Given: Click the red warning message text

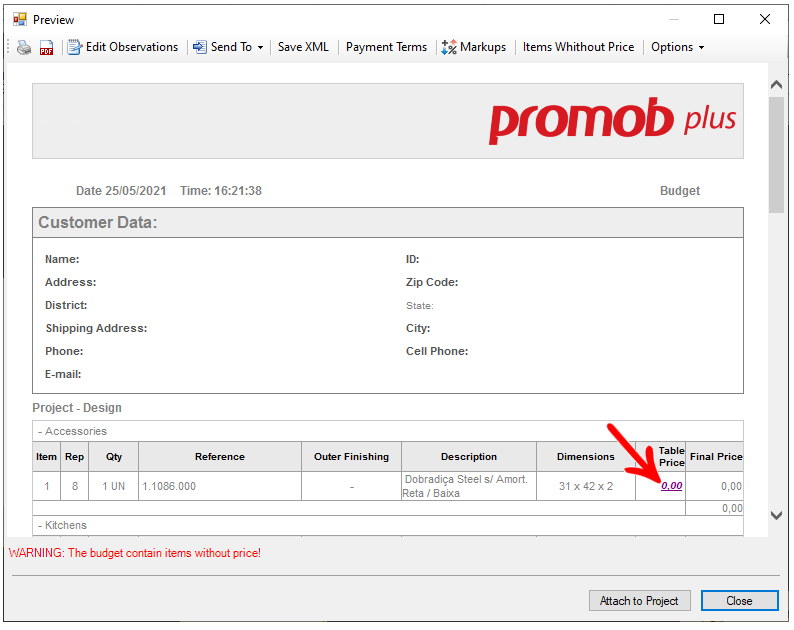Looking at the screenshot, I should coord(135,554).
